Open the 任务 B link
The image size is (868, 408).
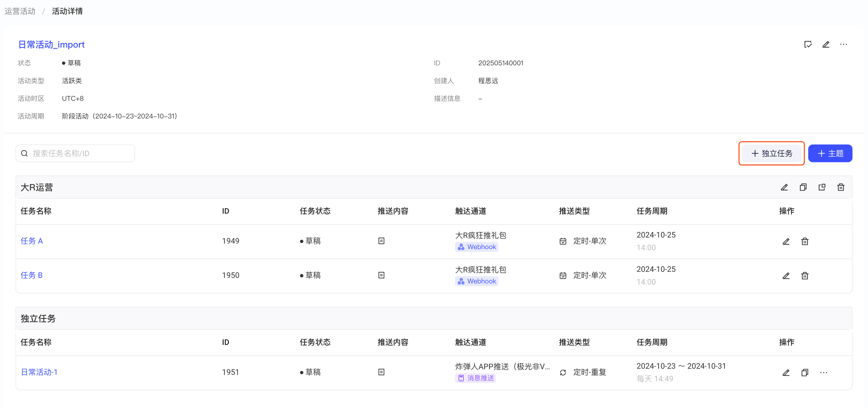click(32, 275)
